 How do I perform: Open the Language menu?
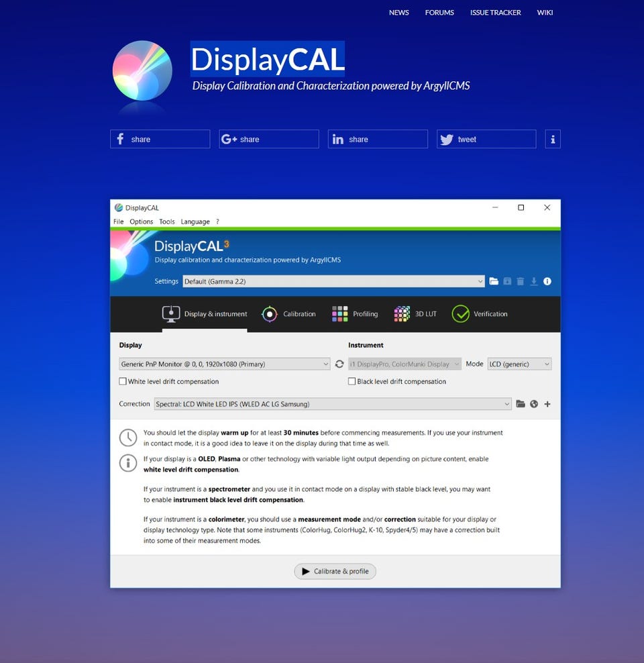tap(195, 221)
